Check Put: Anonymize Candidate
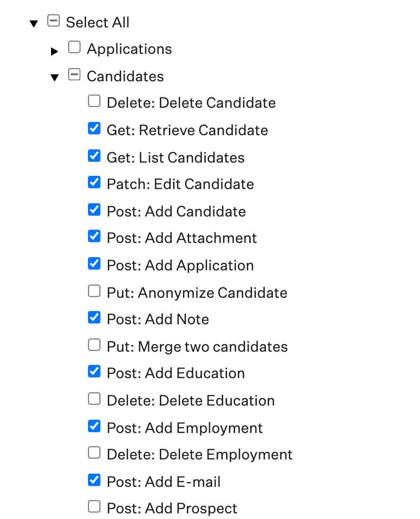The width and height of the screenshot is (420, 519). click(x=94, y=291)
